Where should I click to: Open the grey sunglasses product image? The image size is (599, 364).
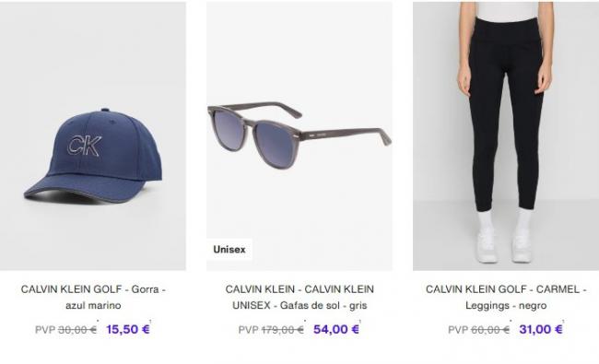(x=299, y=136)
